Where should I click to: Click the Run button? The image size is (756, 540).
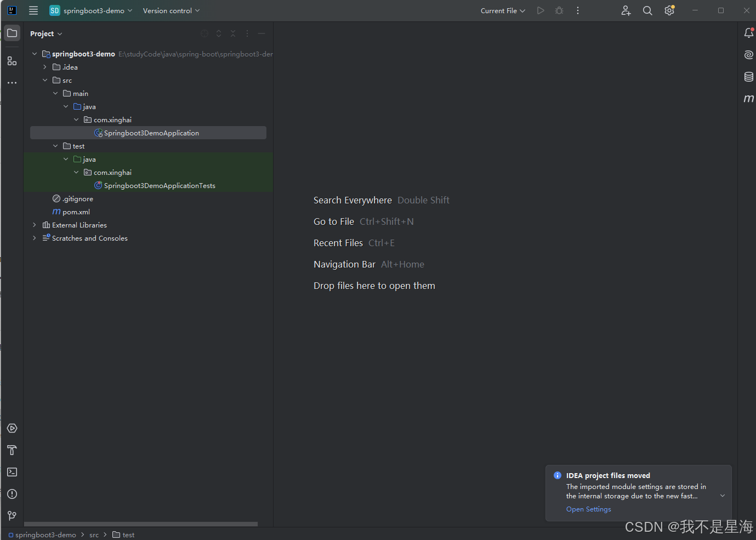[x=541, y=10]
